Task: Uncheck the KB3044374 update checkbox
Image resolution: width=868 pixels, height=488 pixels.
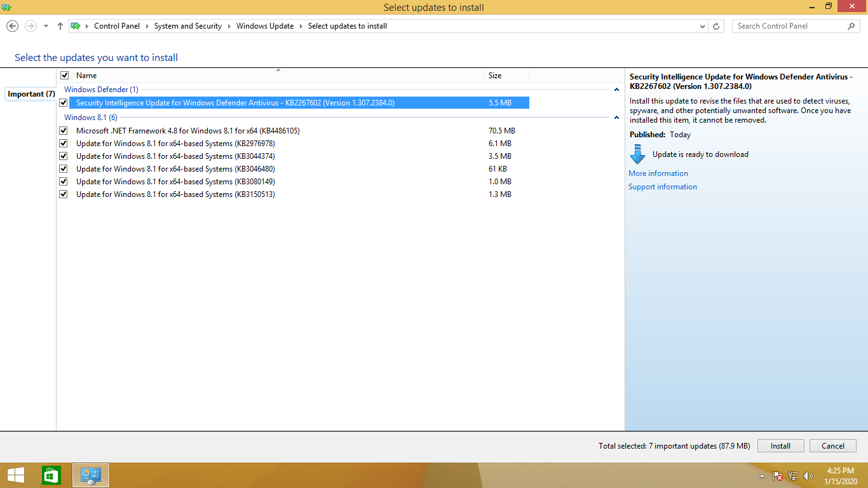Action: click(63, 156)
